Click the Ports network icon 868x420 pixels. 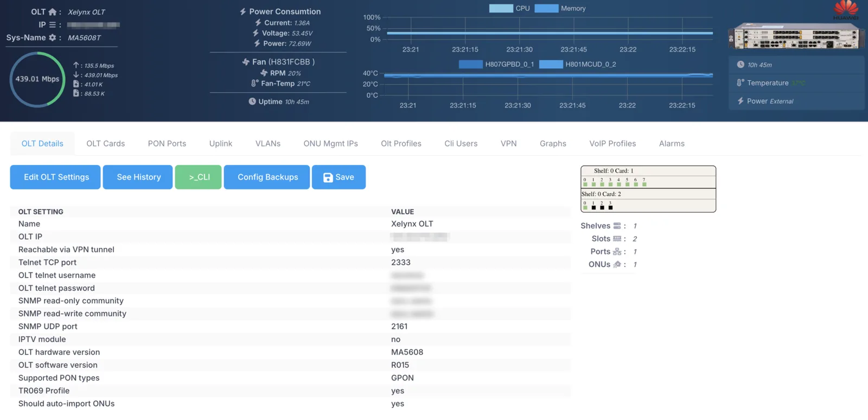pos(617,252)
